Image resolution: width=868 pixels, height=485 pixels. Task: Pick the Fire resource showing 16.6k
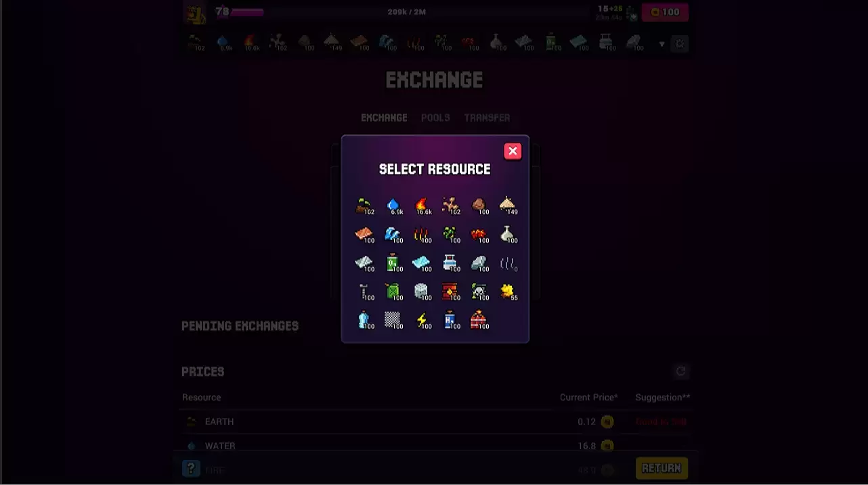click(x=422, y=206)
